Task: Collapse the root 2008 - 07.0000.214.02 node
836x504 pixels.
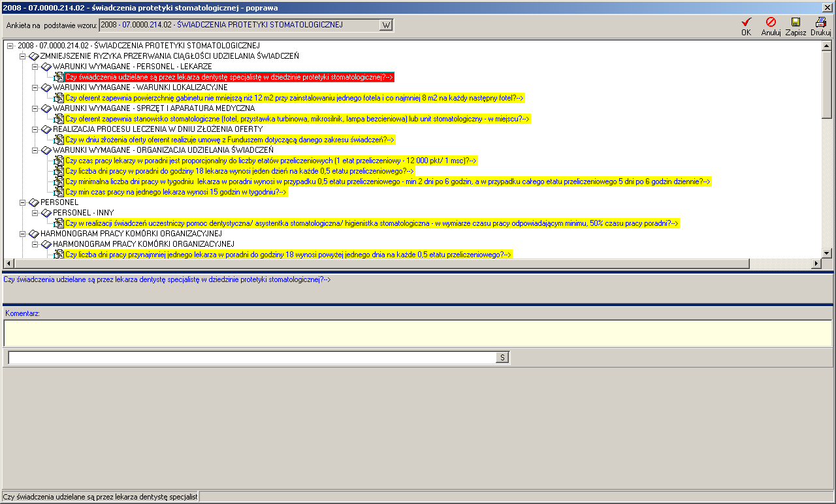Action: point(10,46)
